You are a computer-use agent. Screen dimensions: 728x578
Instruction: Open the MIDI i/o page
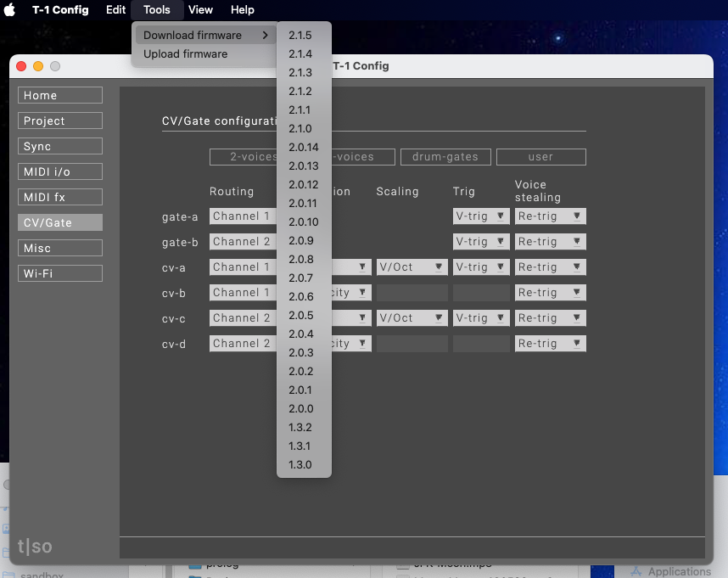[x=60, y=171]
